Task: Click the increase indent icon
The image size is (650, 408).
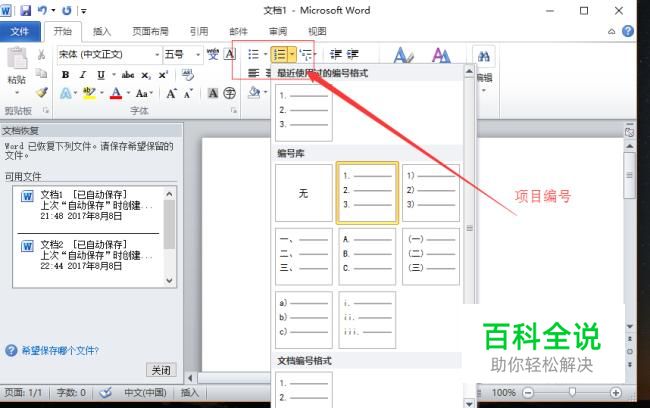Action: point(352,54)
